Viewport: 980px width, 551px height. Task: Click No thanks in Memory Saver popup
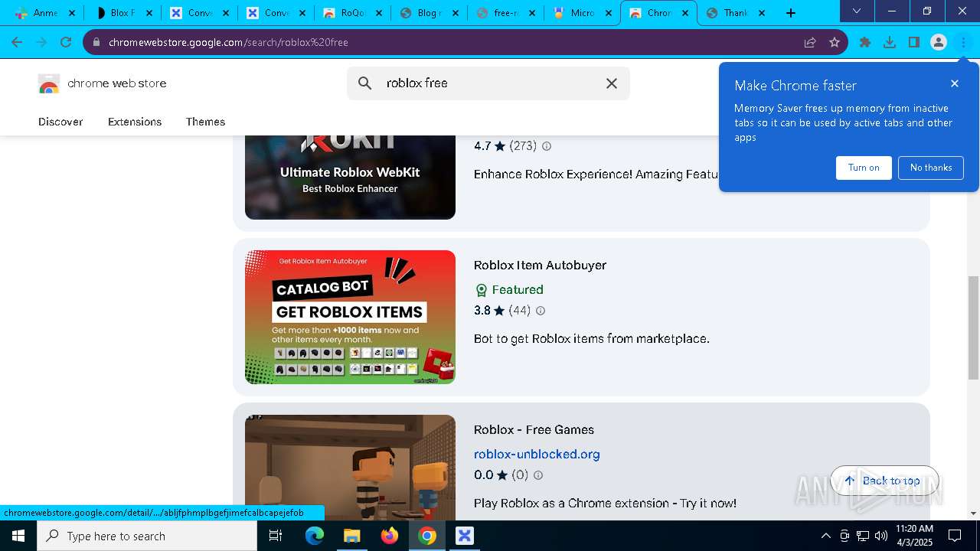931,168
